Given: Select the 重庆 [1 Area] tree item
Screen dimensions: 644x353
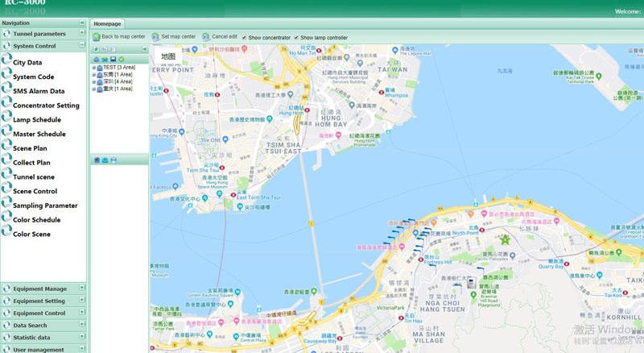Looking at the screenshot, I should coord(117,89).
